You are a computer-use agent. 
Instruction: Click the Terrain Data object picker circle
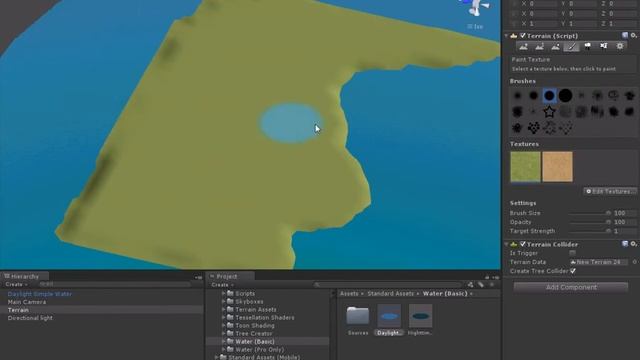coord(634,262)
